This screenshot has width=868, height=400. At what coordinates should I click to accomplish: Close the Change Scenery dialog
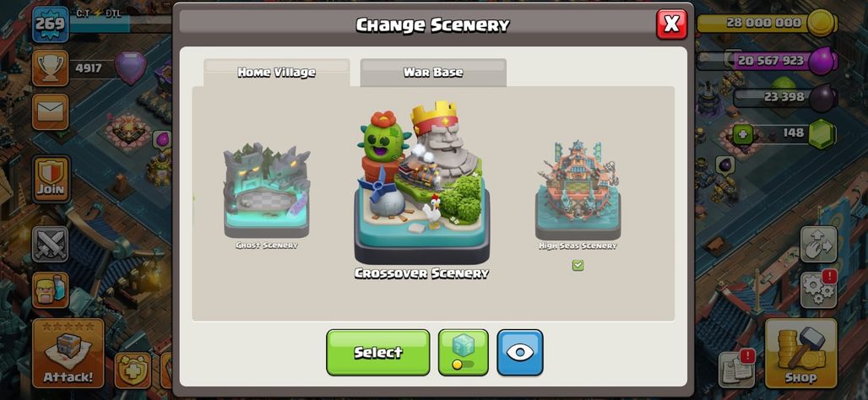pos(671,24)
